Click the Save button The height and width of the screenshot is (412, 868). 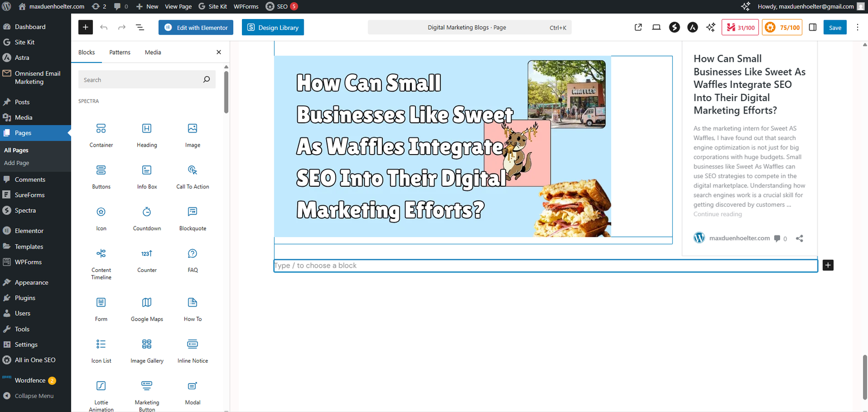pyautogui.click(x=834, y=27)
